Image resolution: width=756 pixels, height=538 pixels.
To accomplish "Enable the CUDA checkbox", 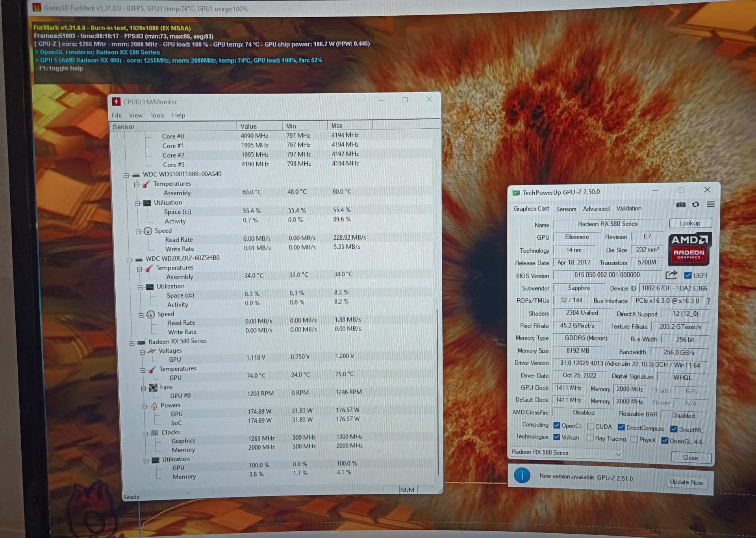I will point(591,426).
